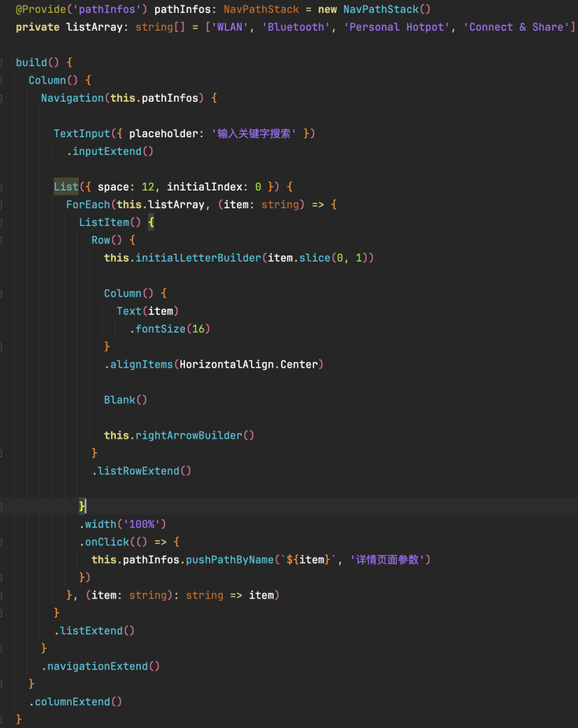Click the HorizontalAlign enum name
The height and width of the screenshot is (728, 578).
point(227,365)
